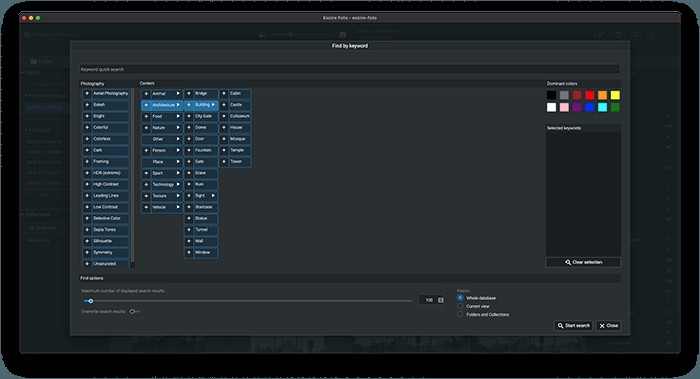Click the plus icon next to Leading Lines
This screenshot has height=379, width=700.
pos(87,196)
